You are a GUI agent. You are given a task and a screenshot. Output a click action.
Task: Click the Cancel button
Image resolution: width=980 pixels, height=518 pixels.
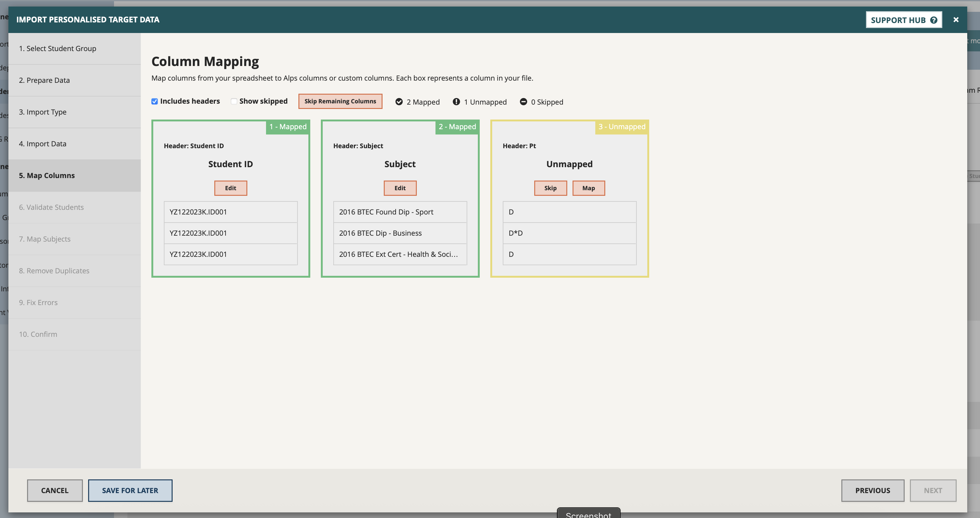(55, 491)
